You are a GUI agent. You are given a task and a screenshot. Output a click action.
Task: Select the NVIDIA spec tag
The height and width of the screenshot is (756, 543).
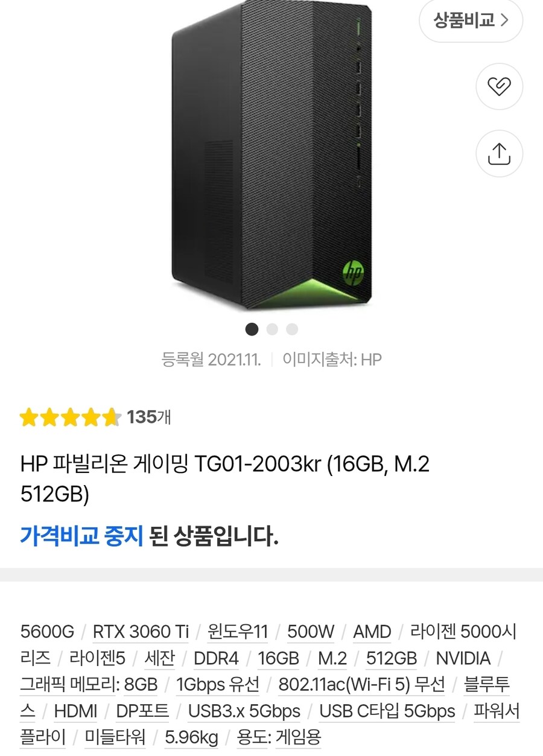pyautogui.click(x=463, y=658)
